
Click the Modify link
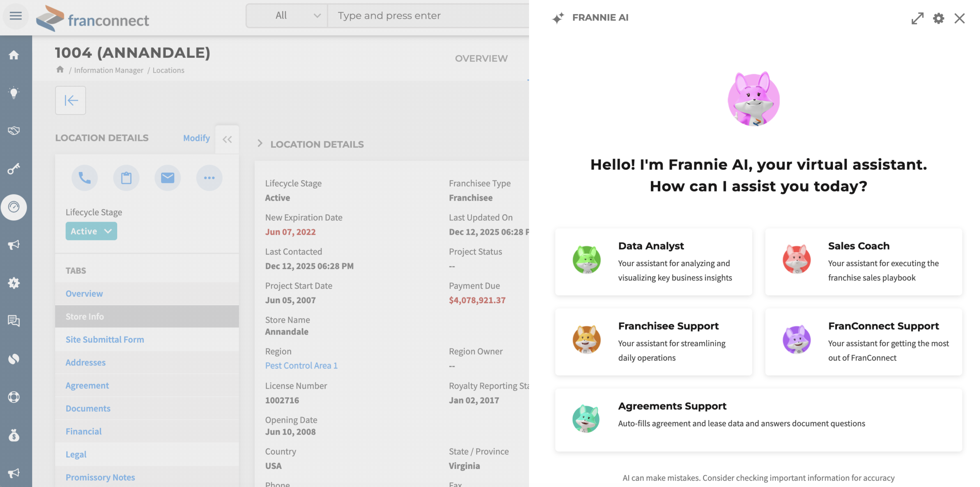[x=196, y=138]
